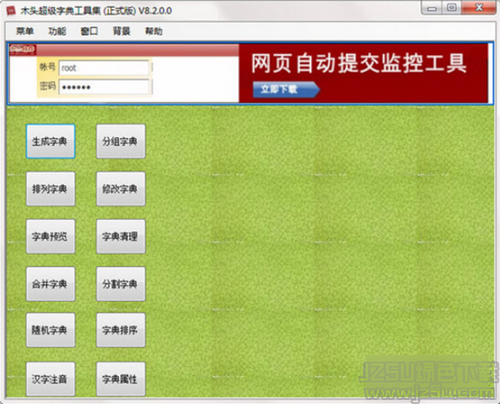
Task: Open 字典属性 function
Action: [x=121, y=379]
